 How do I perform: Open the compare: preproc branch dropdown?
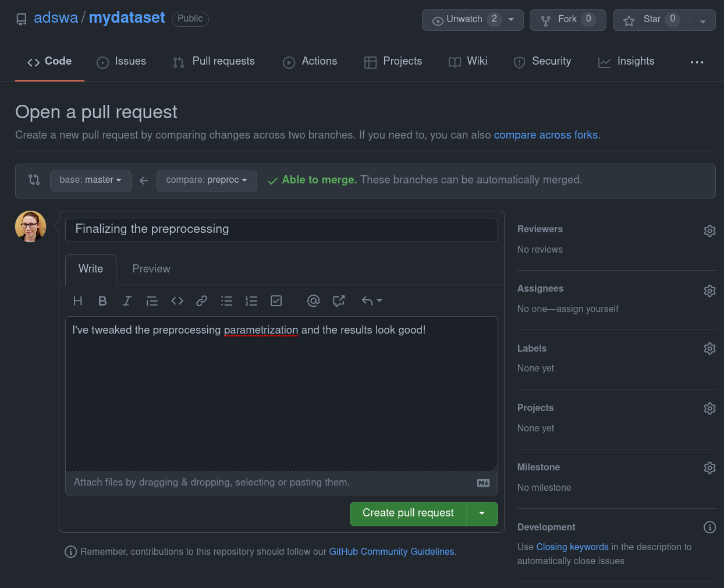pos(207,180)
